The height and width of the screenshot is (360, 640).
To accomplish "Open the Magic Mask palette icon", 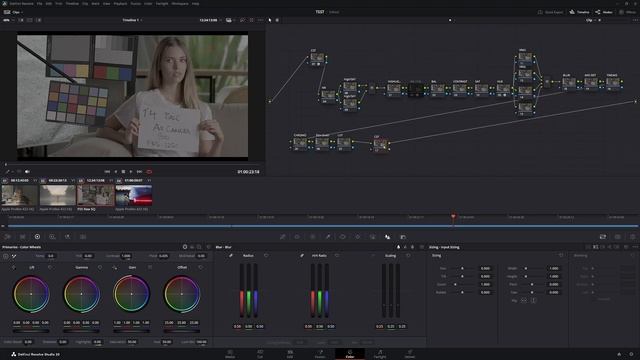I will pyautogui.click(x=373, y=237).
